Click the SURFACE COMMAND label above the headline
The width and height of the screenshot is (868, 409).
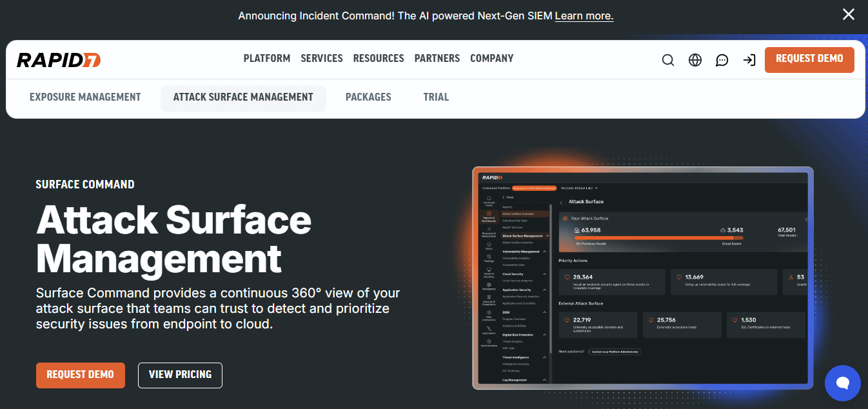coord(85,185)
